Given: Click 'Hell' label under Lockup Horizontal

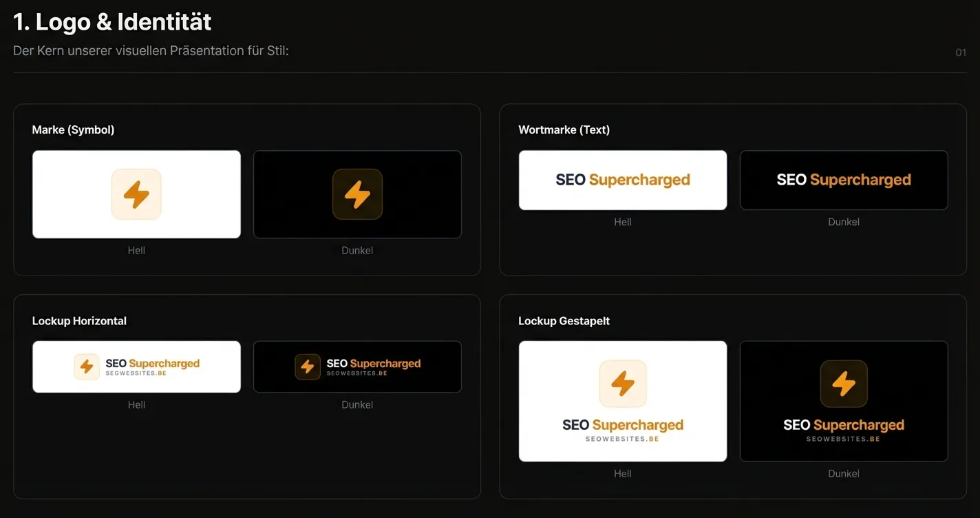Looking at the screenshot, I should pos(136,404).
